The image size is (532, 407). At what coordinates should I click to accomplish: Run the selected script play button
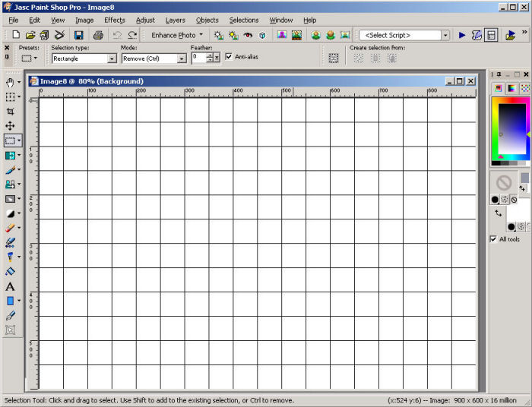461,35
